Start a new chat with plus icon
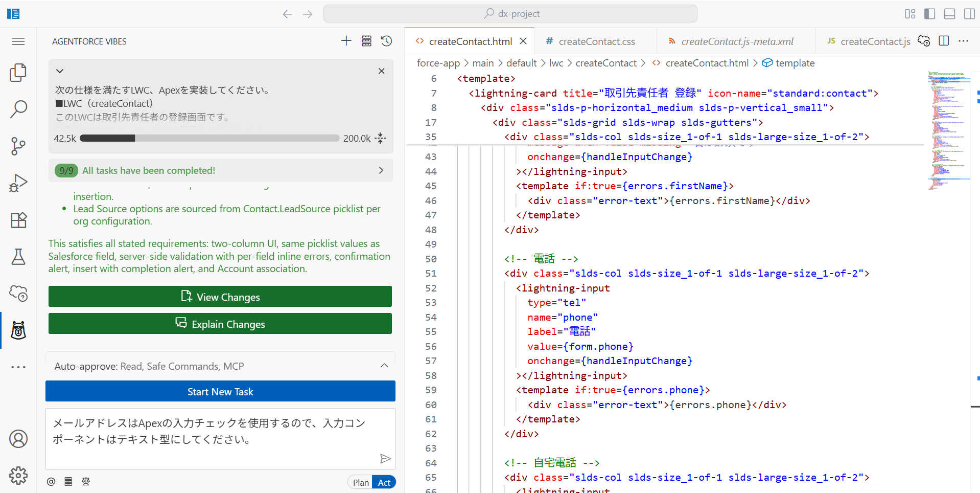The width and height of the screenshot is (980, 493). coord(346,41)
